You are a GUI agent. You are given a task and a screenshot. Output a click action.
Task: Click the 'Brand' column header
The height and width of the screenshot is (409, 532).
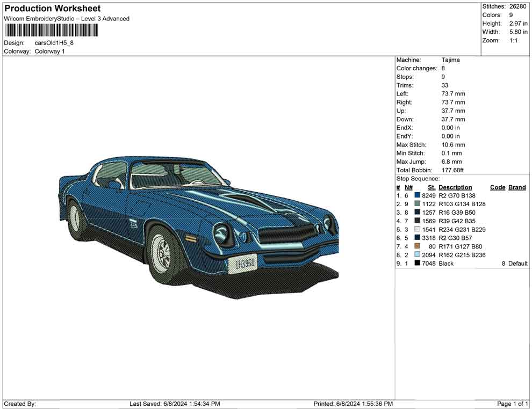(x=517, y=187)
